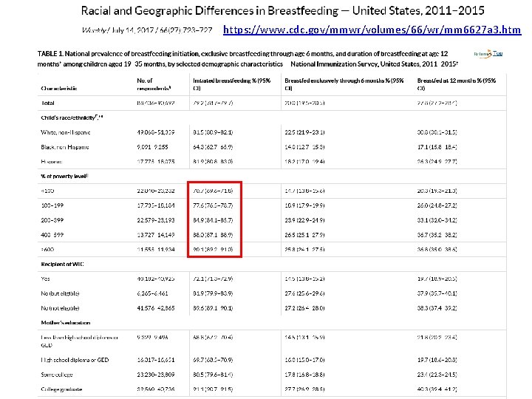This screenshot has width=532, height=399.
Task: Click '30.8 (30.1–31.5)' in White, non-Hispanic row
Action: [437, 132]
